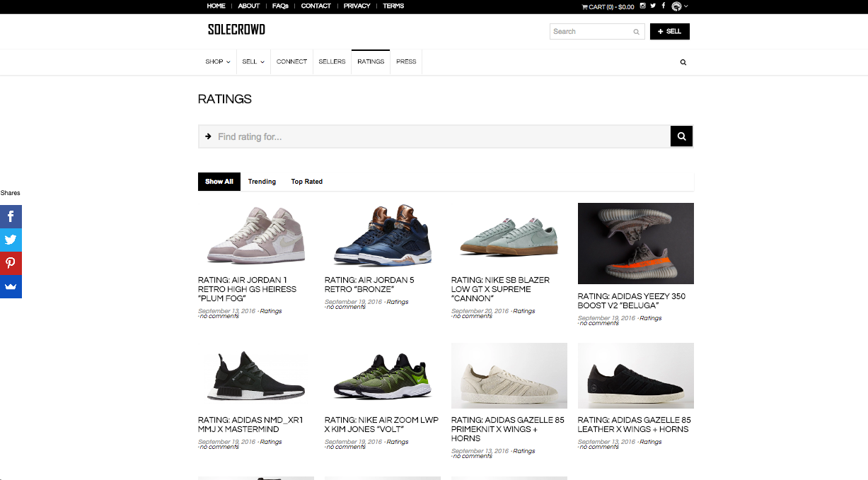
Task: Click Ratings category under Plum Fog post
Action: (x=271, y=311)
